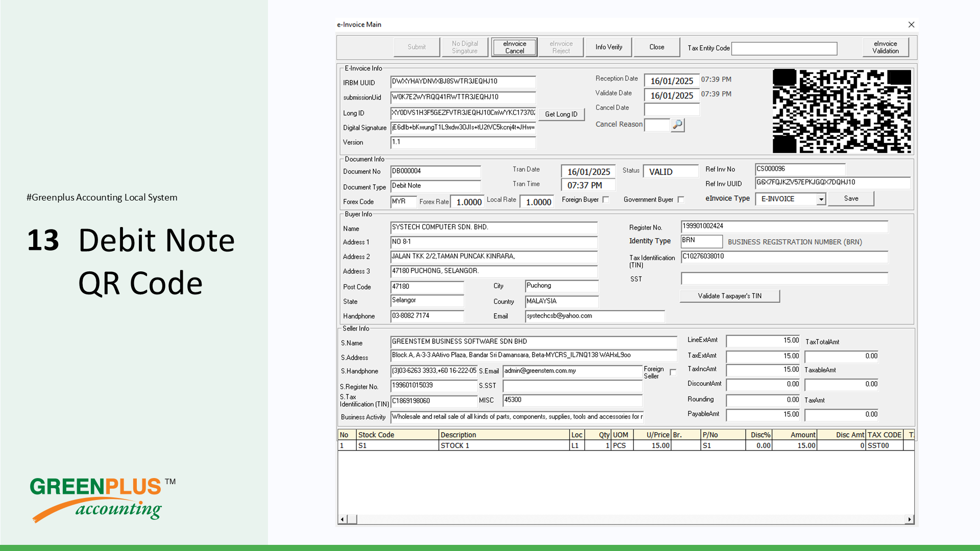Click the buyer Handphone field

click(x=427, y=316)
